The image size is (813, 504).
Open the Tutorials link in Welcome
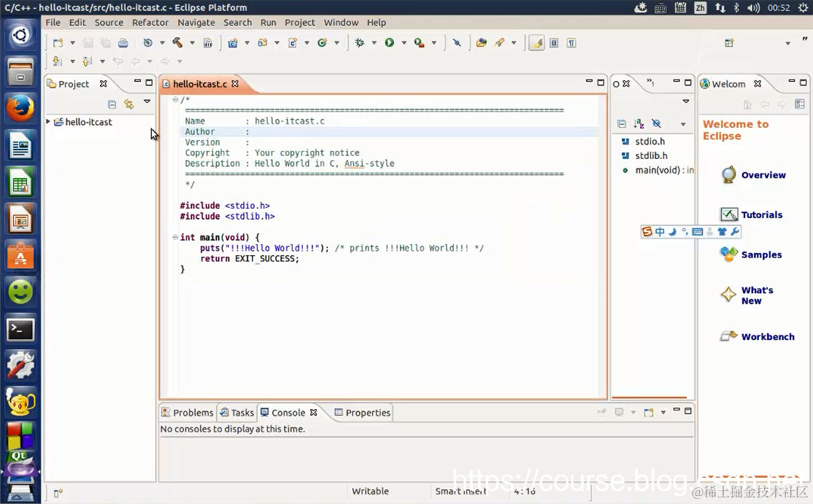click(752, 214)
